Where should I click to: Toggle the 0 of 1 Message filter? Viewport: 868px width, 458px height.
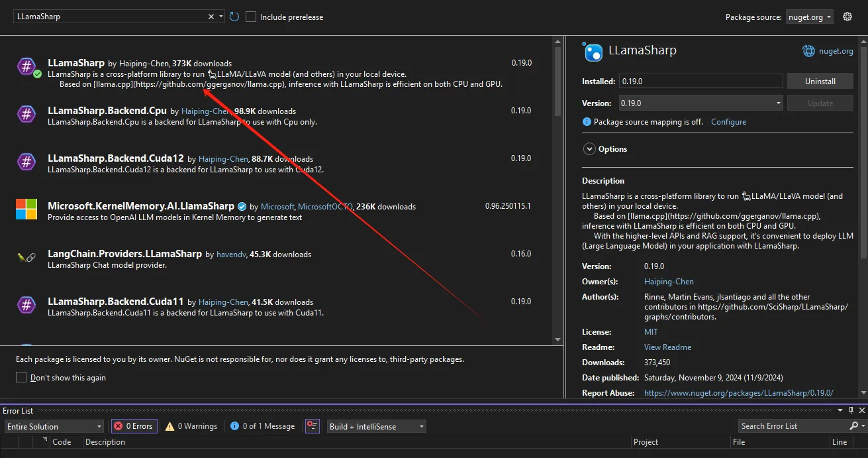pos(262,426)
